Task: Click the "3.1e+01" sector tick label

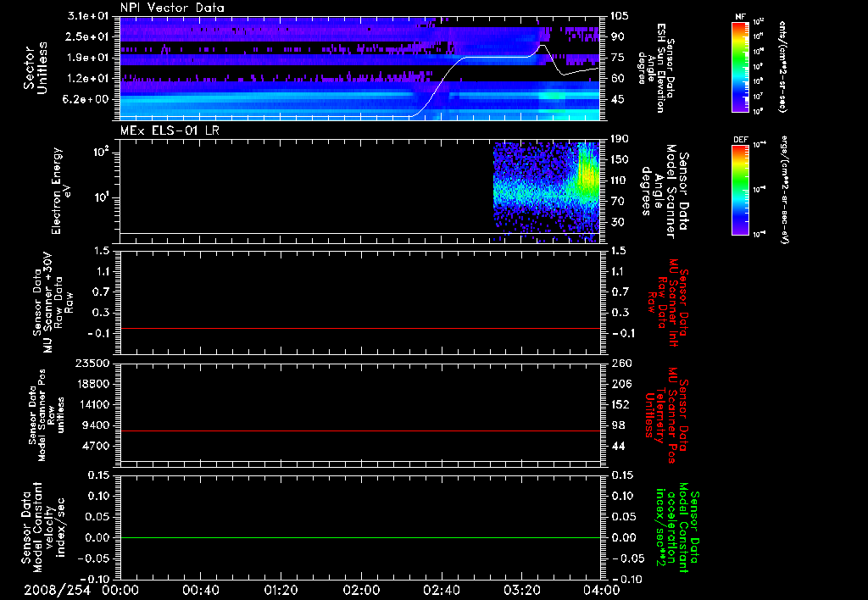Action: pos(88,16)
